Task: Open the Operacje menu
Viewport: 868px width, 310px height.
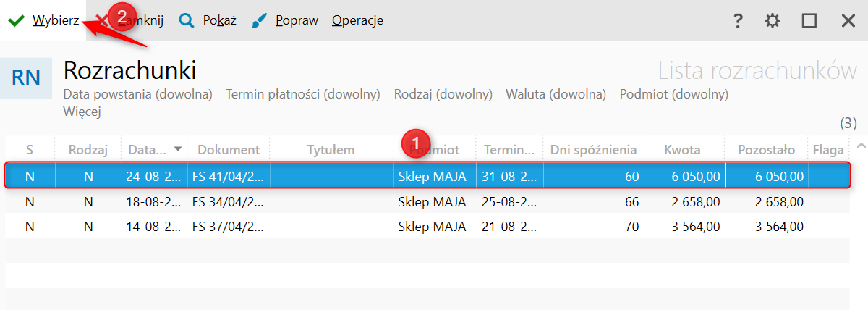Action: 357,21
